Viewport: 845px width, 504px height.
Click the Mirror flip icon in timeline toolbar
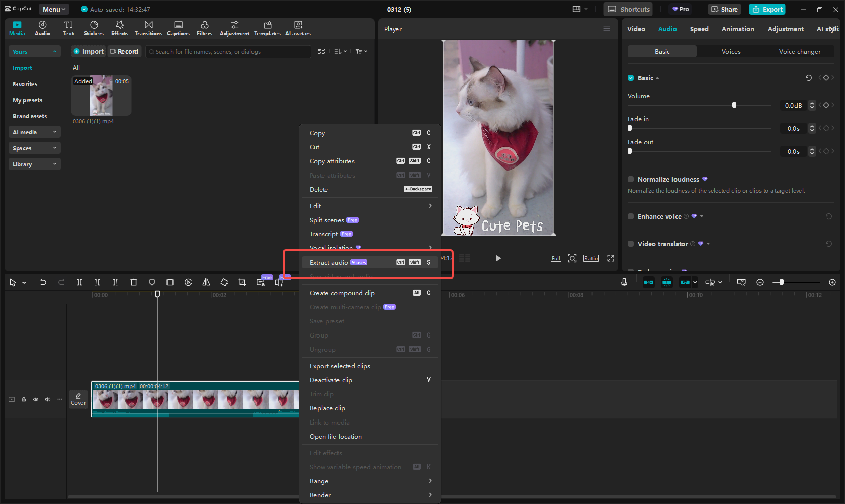coord(206,283)
